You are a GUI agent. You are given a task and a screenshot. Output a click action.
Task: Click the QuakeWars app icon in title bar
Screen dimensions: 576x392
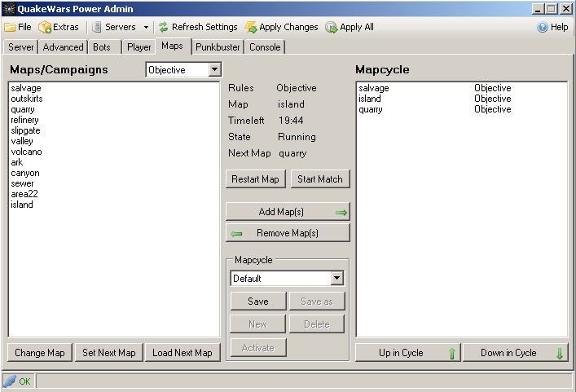coord(9,8)
